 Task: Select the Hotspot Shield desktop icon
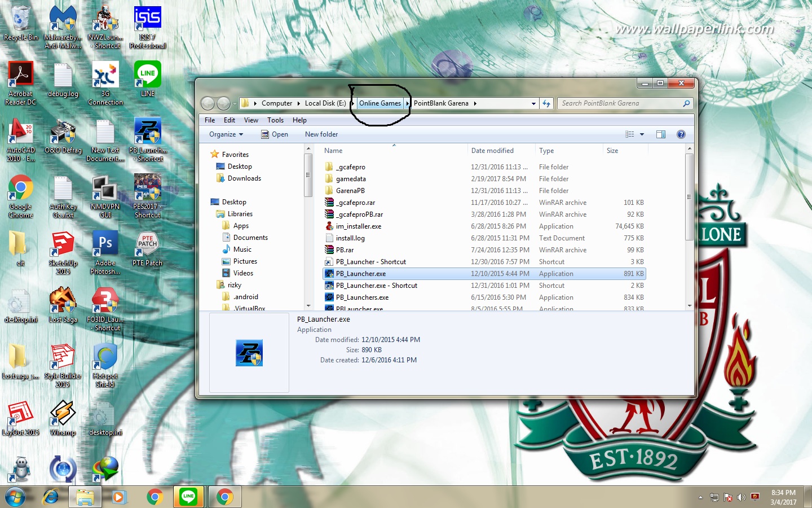[105, 365]
